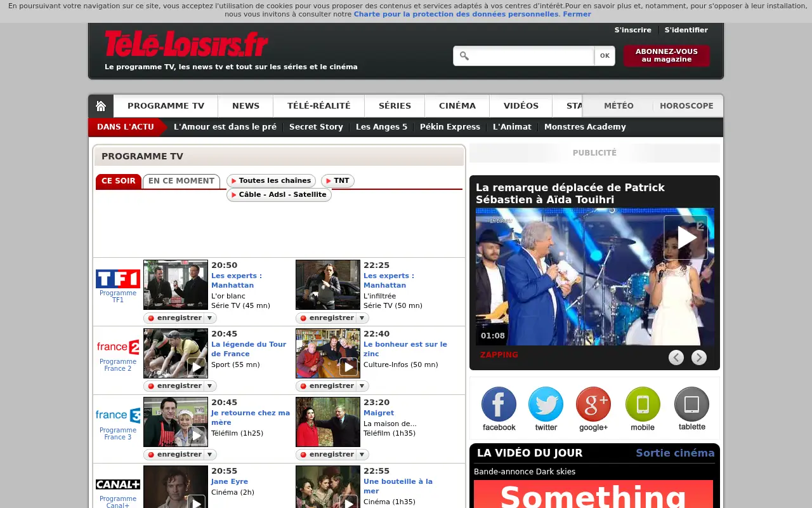Open dropdown arrow beside enregistrer for 20:50 Les experts
Viewport: 812px width, 508px height.
209,317
